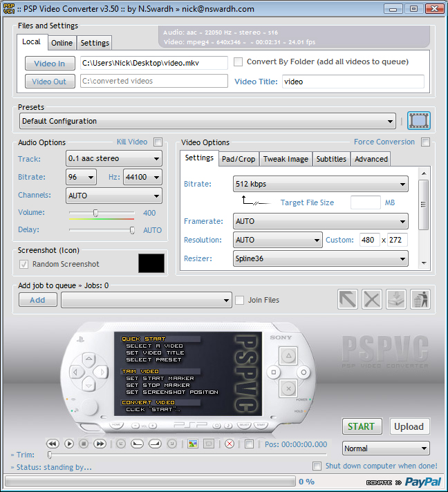The width and height of the screenshot is (448, 492).
Task: Click the Trim slider handle
Action: pos(50,455)
